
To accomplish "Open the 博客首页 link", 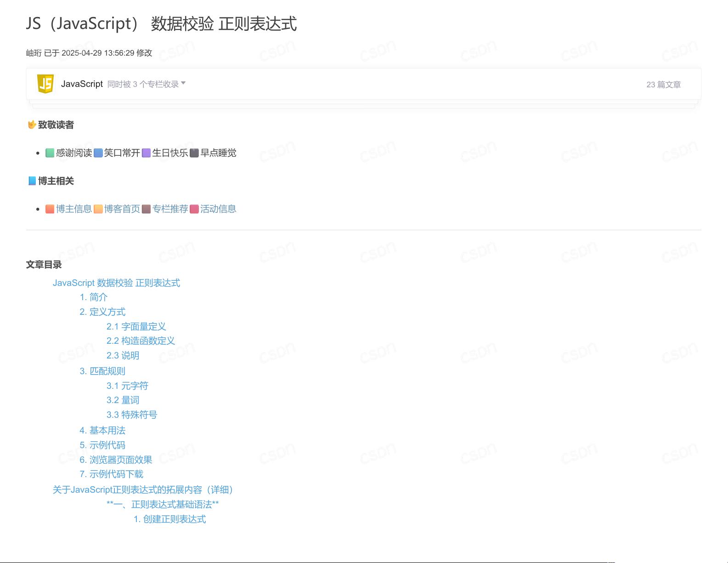I will coord(122,209).
